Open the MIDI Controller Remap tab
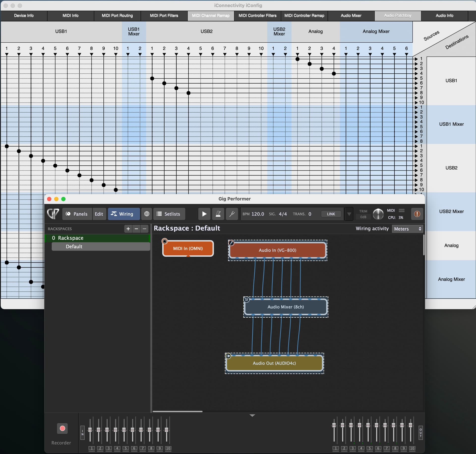 pos(304,16)
